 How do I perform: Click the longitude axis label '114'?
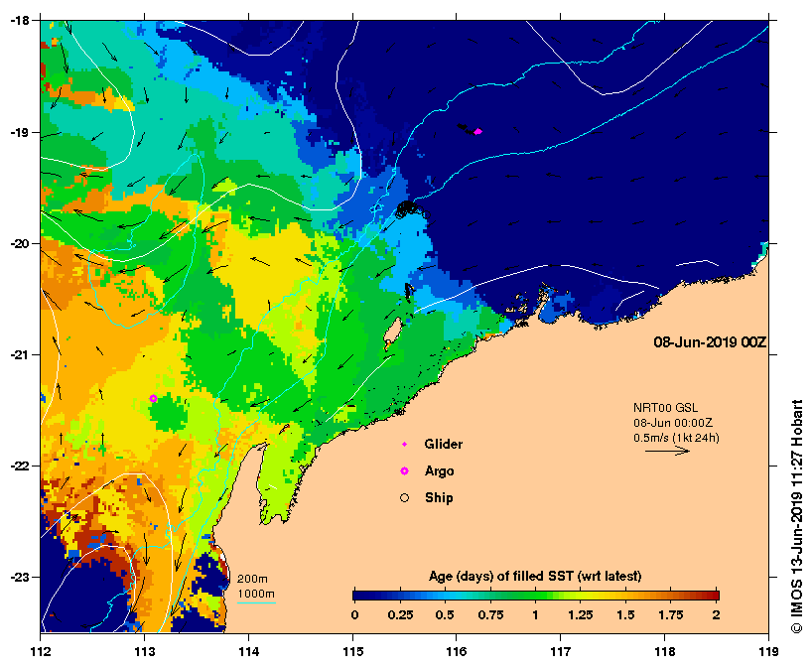click(248, 651)
